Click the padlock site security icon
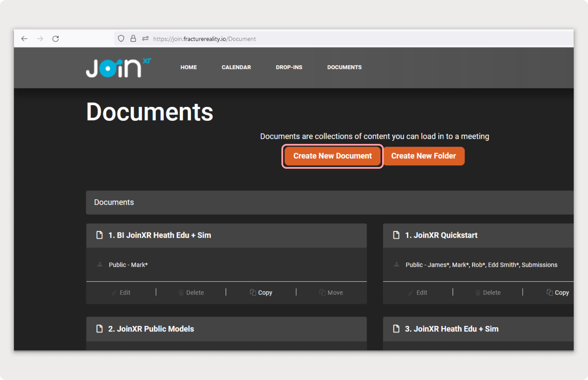The height and width of the screenshot is (380, 588). tap(133, 39)
